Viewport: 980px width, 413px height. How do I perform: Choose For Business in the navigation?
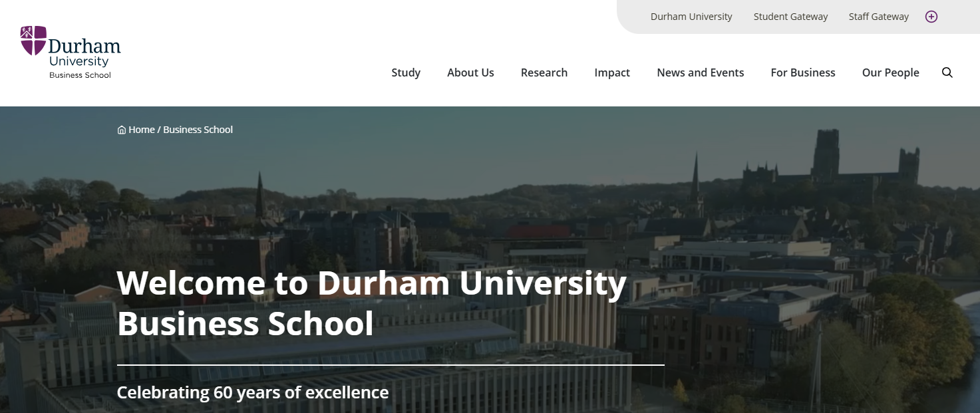coord(803,72)
